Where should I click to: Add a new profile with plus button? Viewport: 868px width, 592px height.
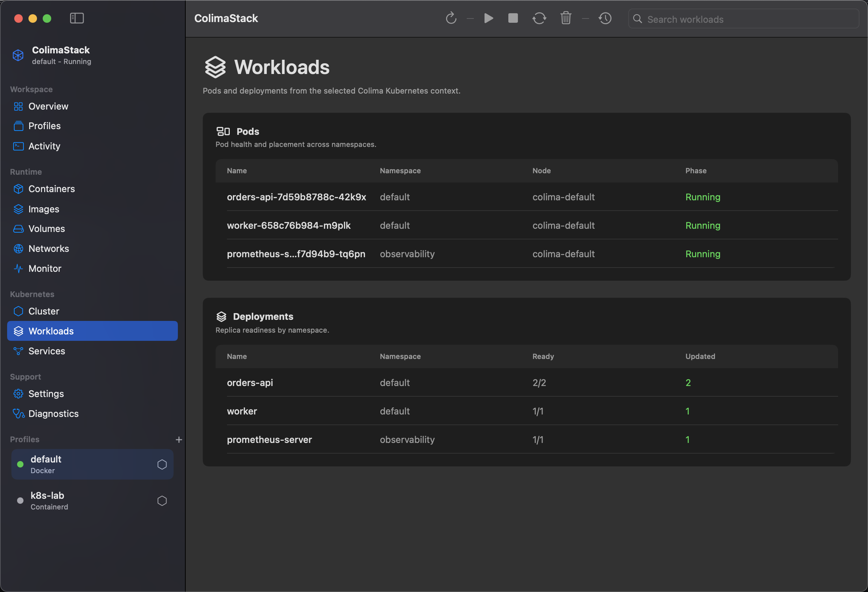click(179, 440)
